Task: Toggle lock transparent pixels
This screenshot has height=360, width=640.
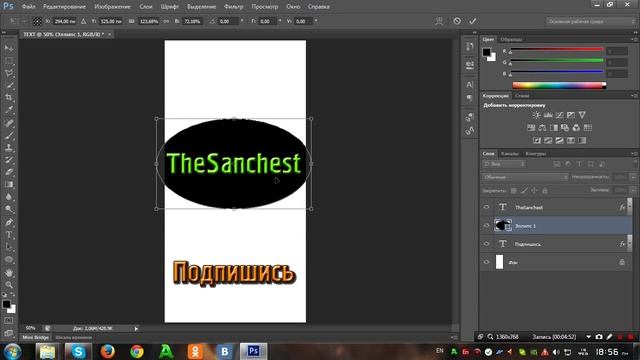Action: point(514,191)
